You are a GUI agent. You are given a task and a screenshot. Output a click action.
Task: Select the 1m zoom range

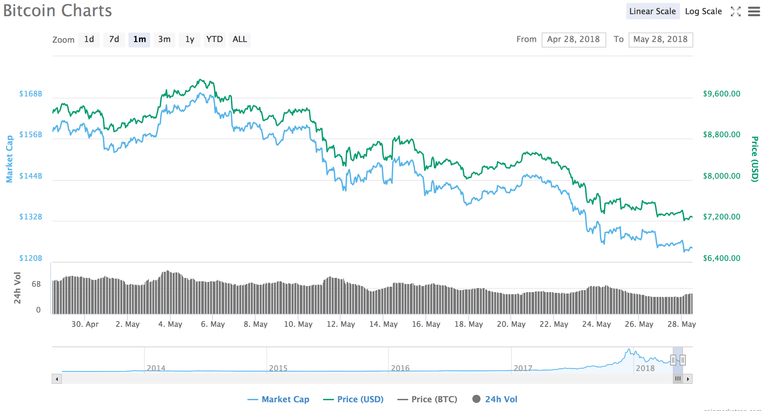click(x=140, y=39)
